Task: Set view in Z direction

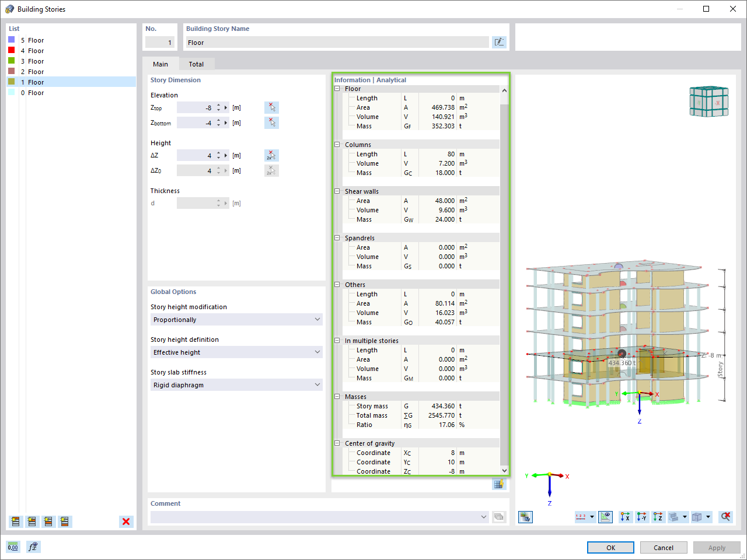Action: coord(658,517)
